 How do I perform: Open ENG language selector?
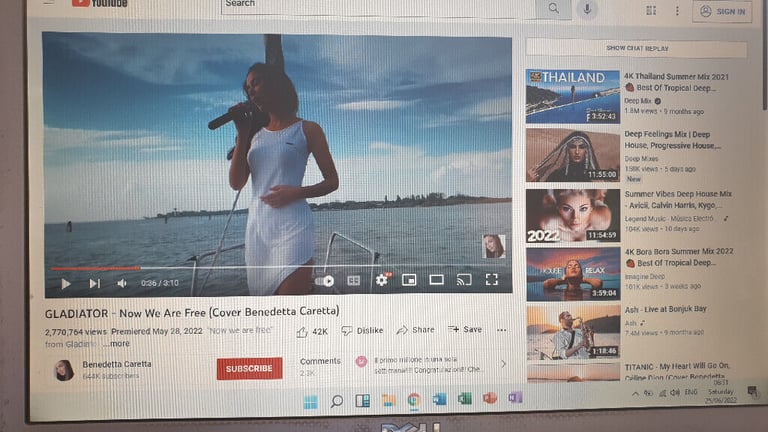(x=691, y=392)
